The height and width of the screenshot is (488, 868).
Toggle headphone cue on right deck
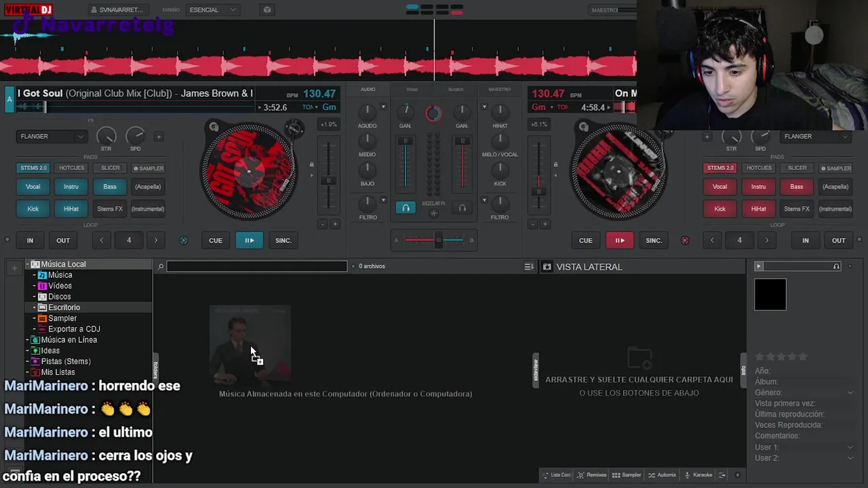point(462,208)
